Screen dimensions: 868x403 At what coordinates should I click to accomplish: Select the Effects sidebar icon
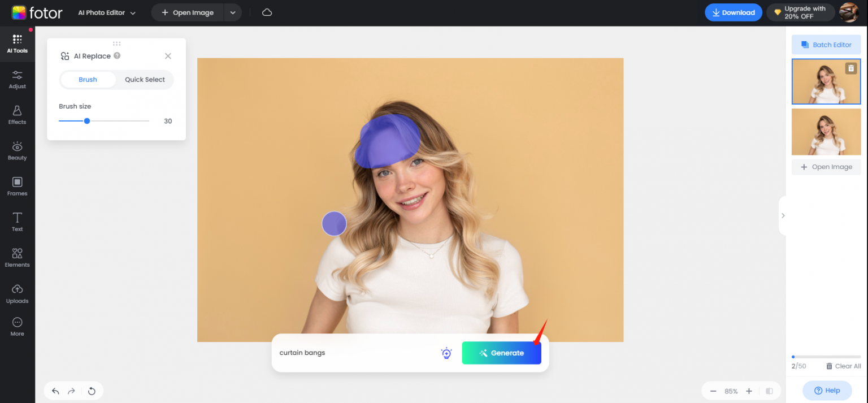(x=17, y=115)
